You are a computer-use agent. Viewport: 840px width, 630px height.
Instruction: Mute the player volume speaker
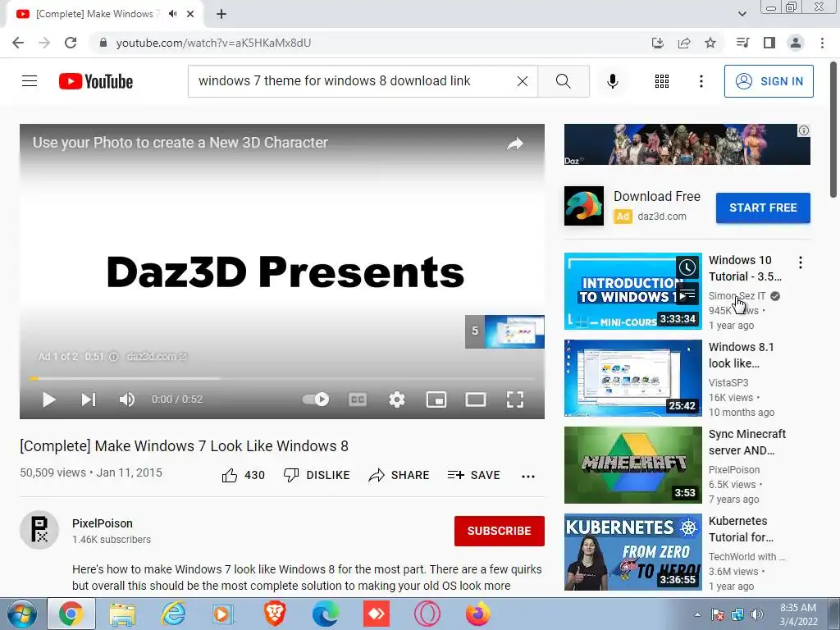point(127,399)
